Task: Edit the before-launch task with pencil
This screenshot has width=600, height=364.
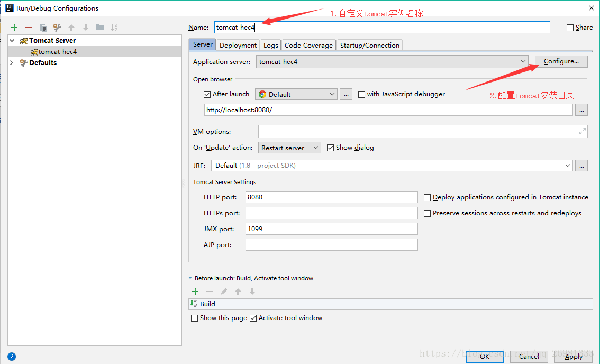Action: pos(224,292)
